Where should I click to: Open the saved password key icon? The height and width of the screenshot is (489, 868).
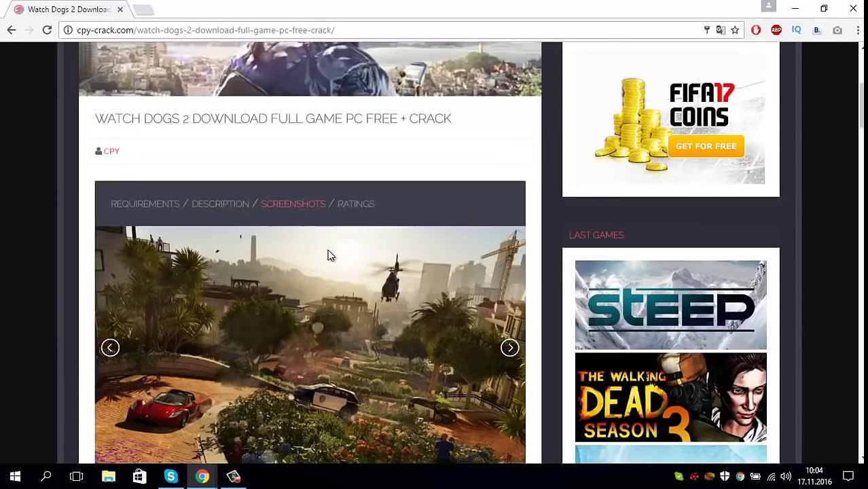(x=706, y=30)
